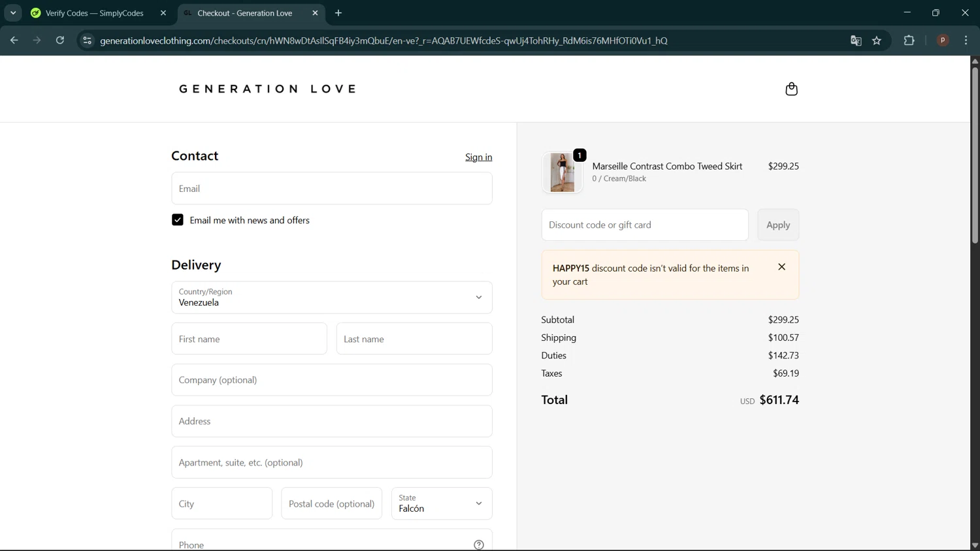Uncheck Email me with news and offers
This screenshot has height=551, width=980.
[x=178, y=220]
